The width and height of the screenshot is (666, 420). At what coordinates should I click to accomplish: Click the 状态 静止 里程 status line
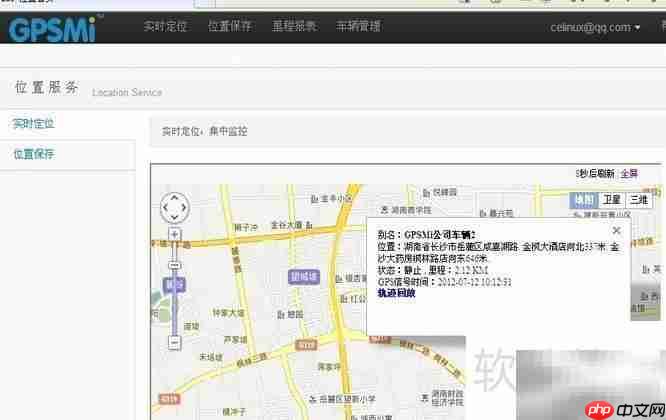point(432,270)
